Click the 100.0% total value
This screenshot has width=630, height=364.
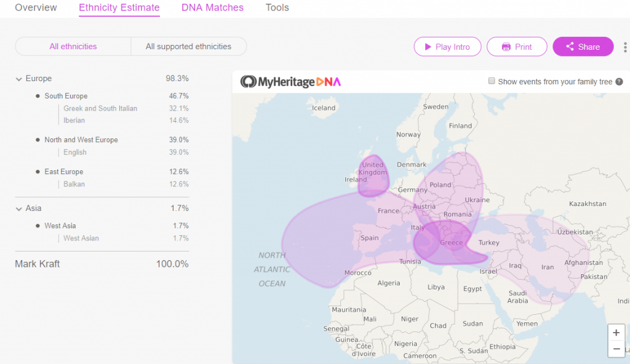coord(172,264)
